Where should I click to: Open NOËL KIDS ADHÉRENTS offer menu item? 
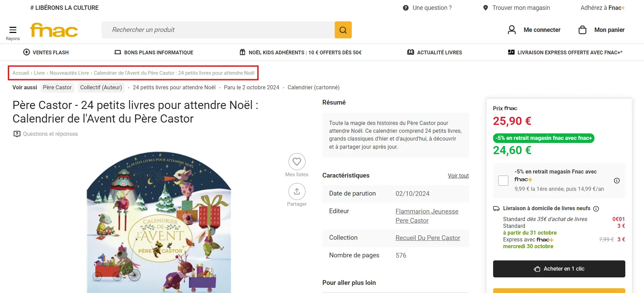300,52
